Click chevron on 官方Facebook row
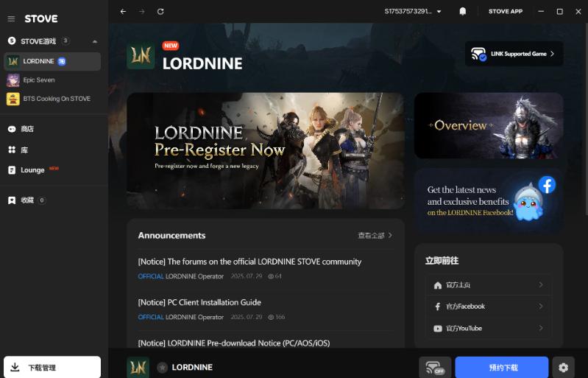The height and width of the screenshot is (378, 588). 541,307
